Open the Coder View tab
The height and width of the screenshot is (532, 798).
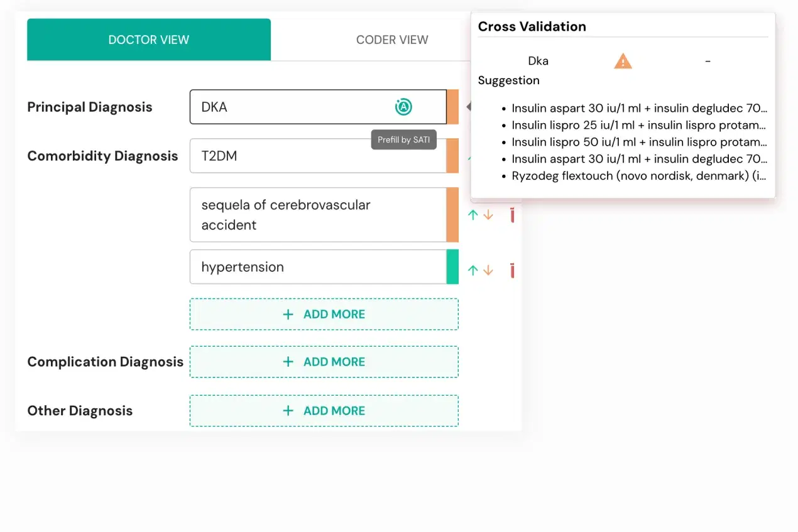click(x=392, y=40)
